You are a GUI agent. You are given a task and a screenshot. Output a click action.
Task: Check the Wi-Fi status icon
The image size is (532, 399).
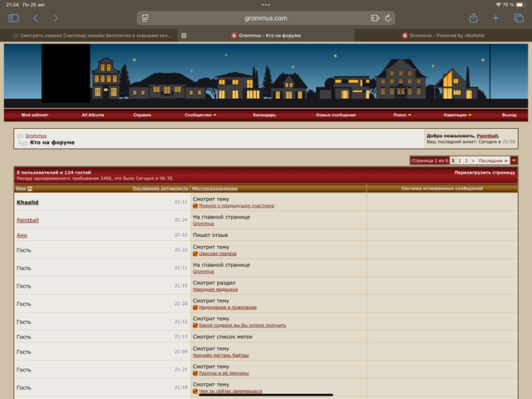pyautogui.click(x=499, y=5)
